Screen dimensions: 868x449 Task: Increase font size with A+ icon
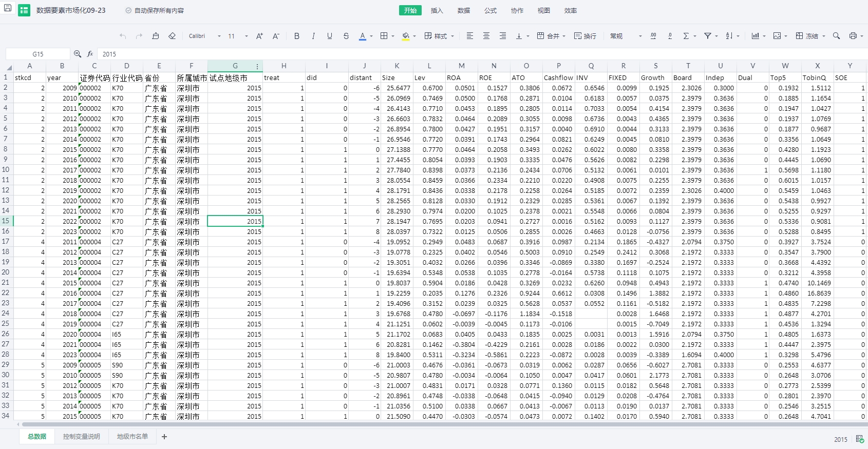point(259,36)
